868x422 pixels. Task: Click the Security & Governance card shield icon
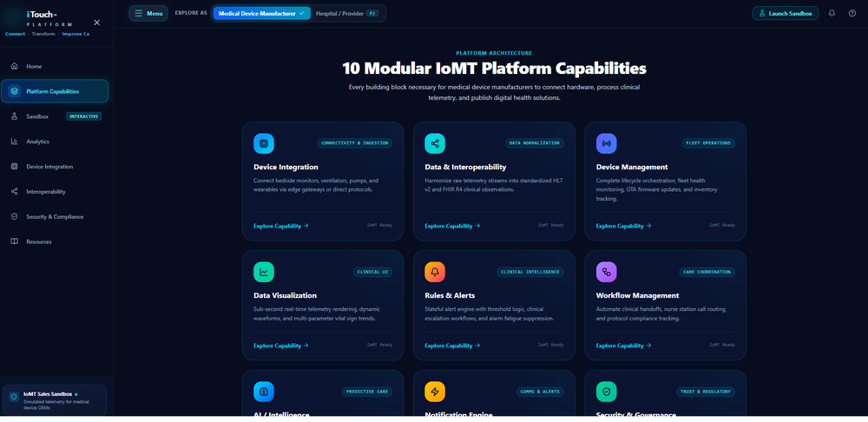pyautogui.click(x=606, y=392)
